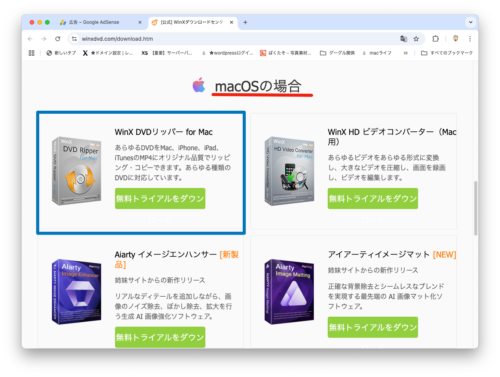Screen dimensions: 500x377
Task: Open the グーグル関係 bookmark folder
Action: click(337, 53)
